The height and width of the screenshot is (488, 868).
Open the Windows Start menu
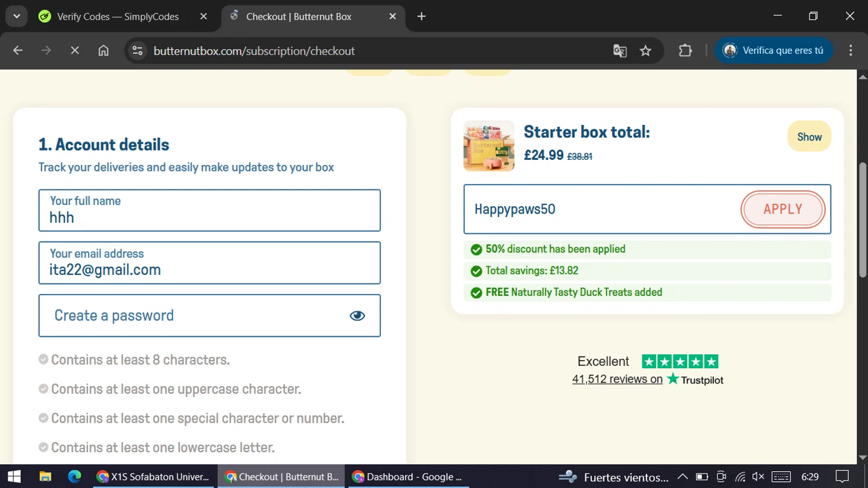coord(14,476)
